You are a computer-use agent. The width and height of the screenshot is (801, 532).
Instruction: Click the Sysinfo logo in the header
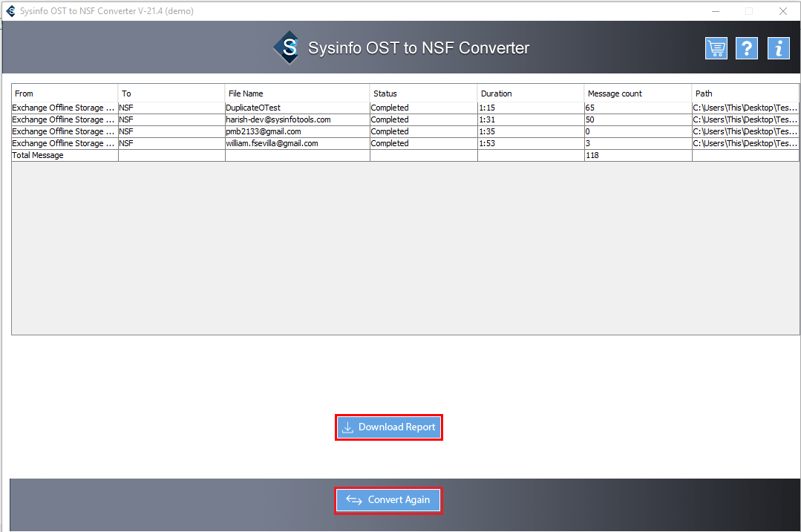click(x=287, y=48)
